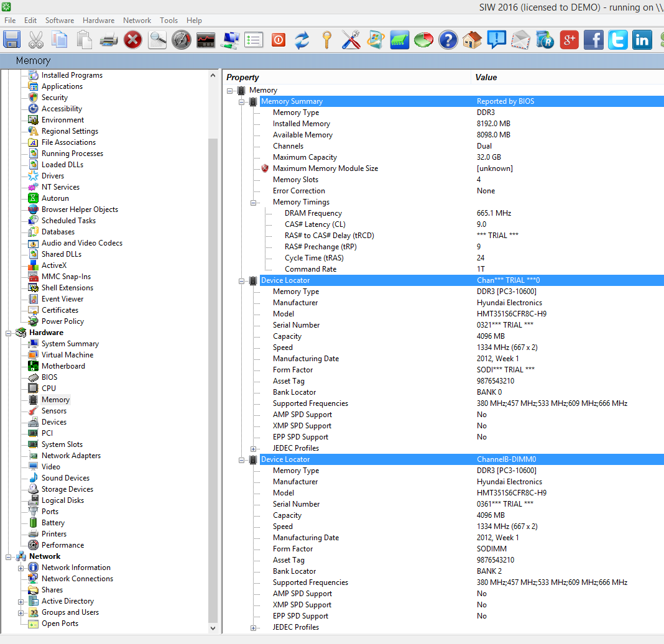Click the golden key toolbar icon
Image resolution: width=664 pixels, height=644 pixels.
point(326,40)
